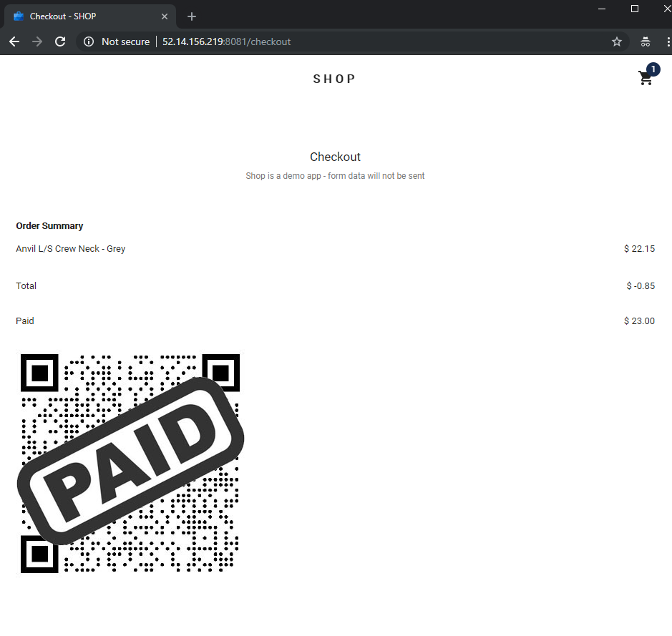The width and height of the screenshot is (672, 636).
Task: Click the $ -0.85 total amount
Action: point(641,285)
